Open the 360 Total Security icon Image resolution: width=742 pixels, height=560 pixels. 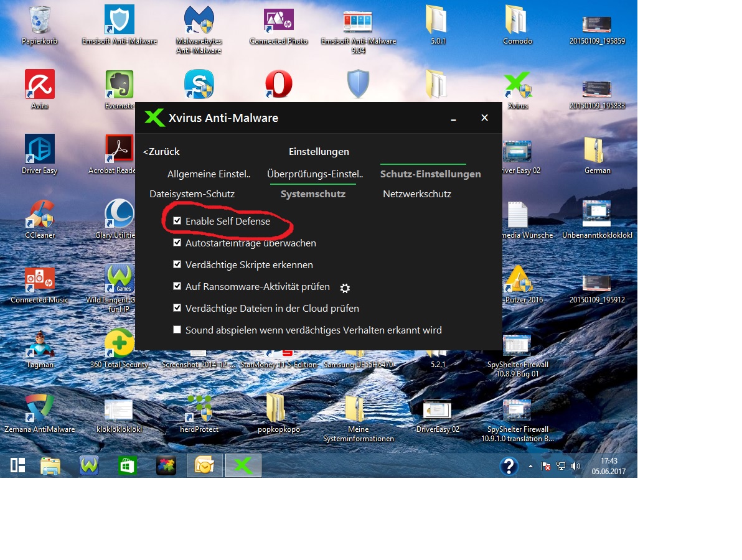(120, 342)
